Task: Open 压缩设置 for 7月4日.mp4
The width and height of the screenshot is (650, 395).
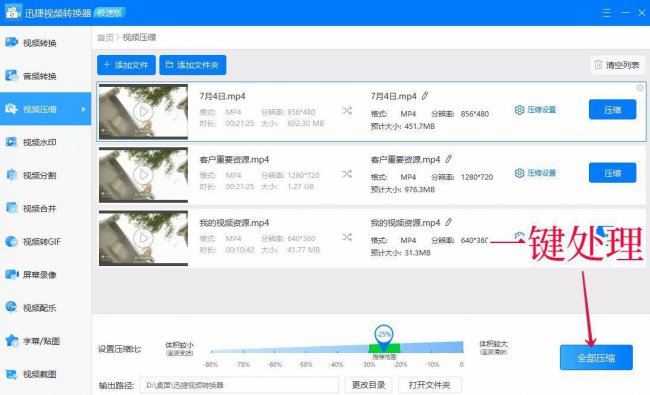Action: click(x=535, y=110)
